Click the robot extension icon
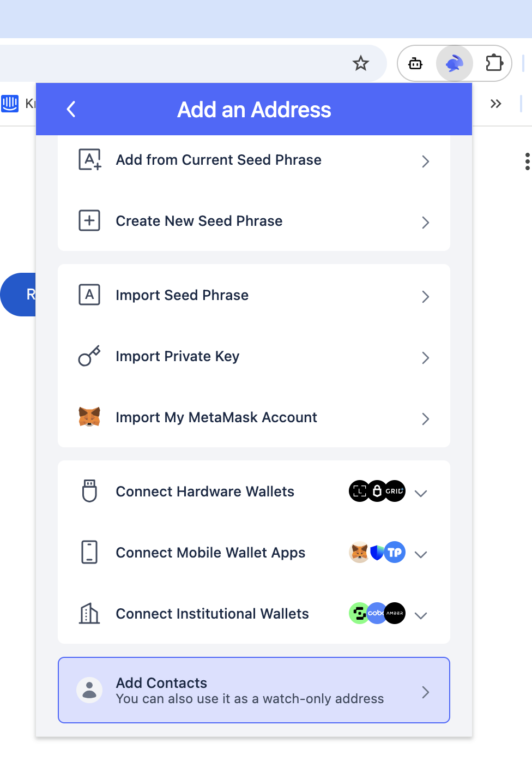532x779 pixels. [x=415, y=63]
